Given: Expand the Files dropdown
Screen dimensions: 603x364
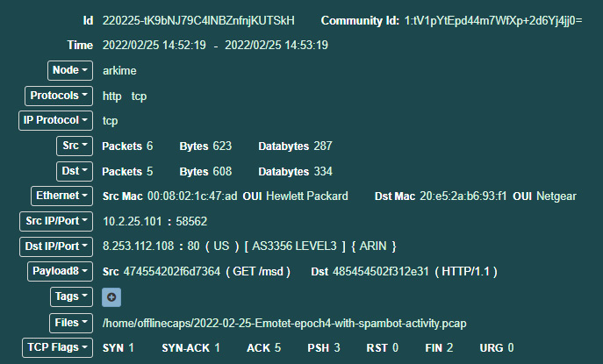Looking at the screenshot, I should pos(71,323).
